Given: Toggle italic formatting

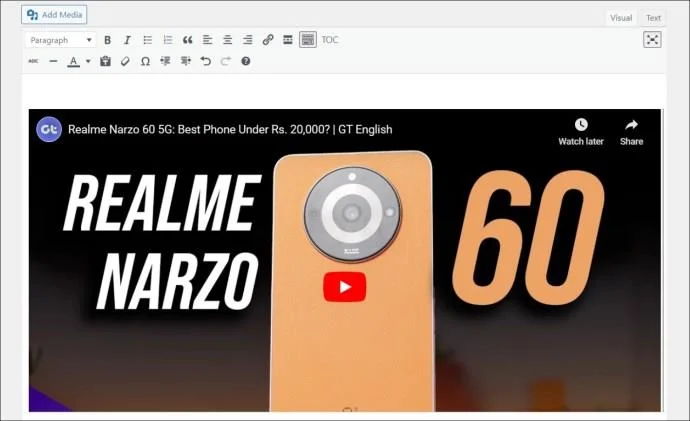Looking at the screenshot, I should coord(127,40).
